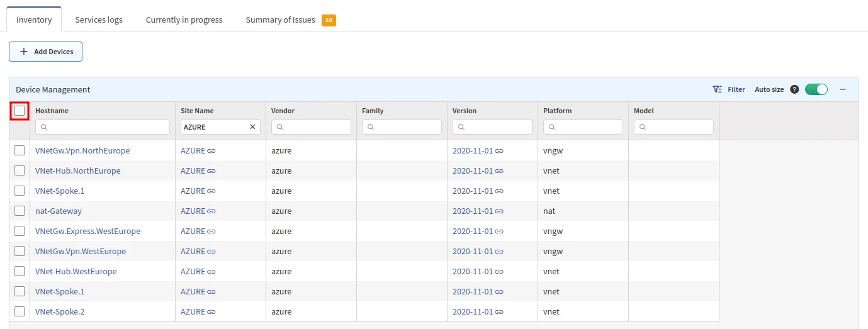Switch to the Services logs tab
Viewport: 868px width, 329px height.
point(99,20)
